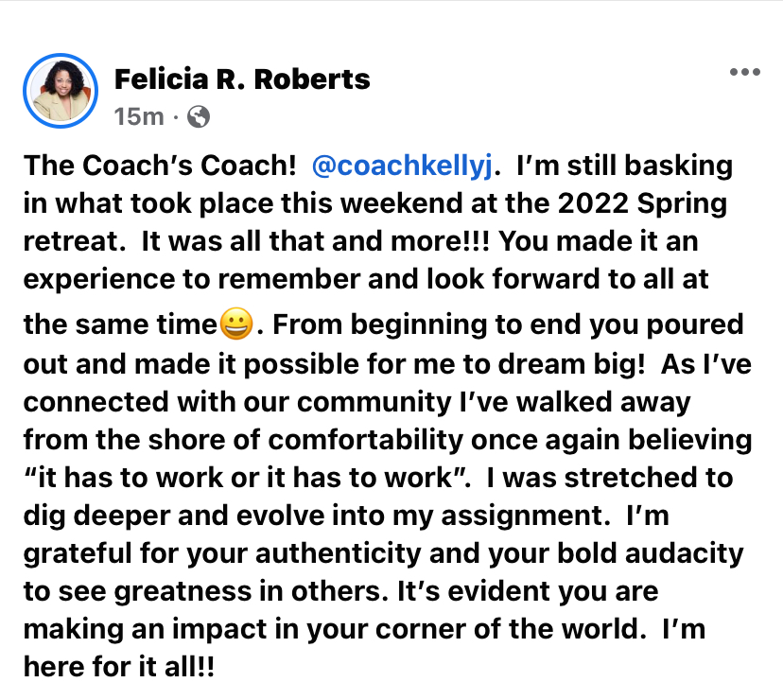Image resolution: width=783 pixels, height=700 pixels.
Task: Open the three-dot post options menu
Action: (x=744, y=72)
